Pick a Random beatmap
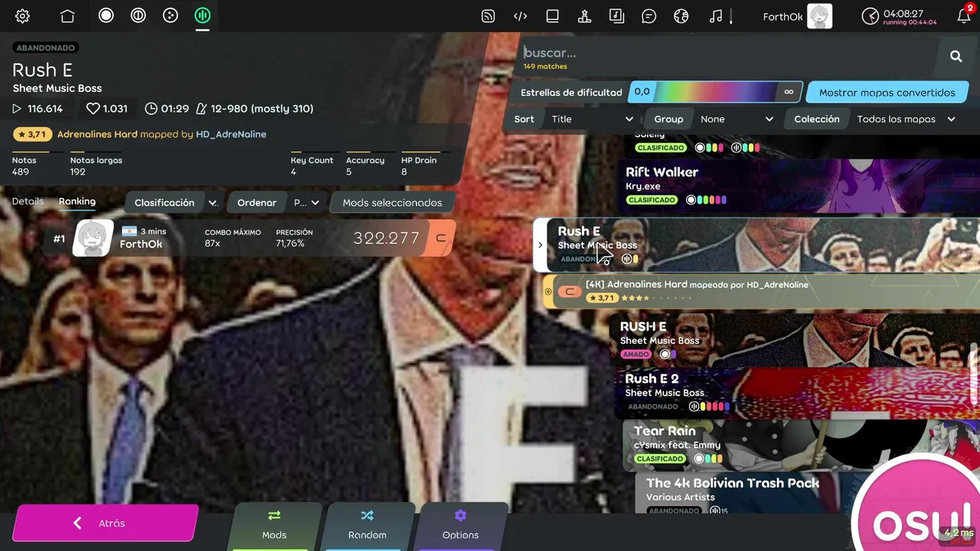 click(367, 525)
